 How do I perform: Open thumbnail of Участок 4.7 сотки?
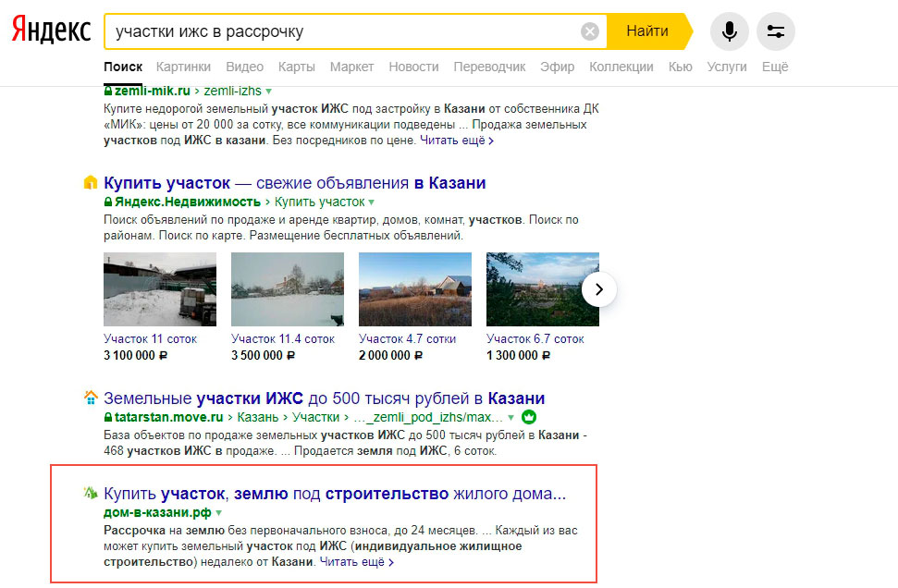tap(415, 289)
